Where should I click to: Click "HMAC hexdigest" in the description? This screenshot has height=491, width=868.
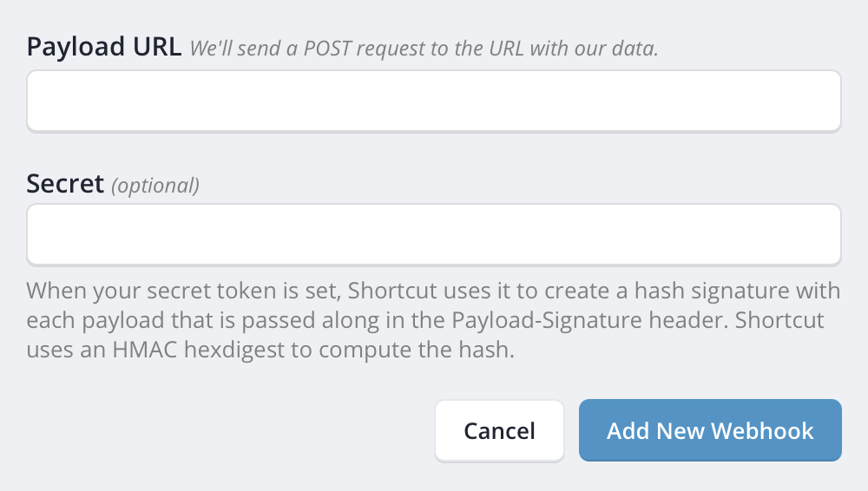coord(179,353)
